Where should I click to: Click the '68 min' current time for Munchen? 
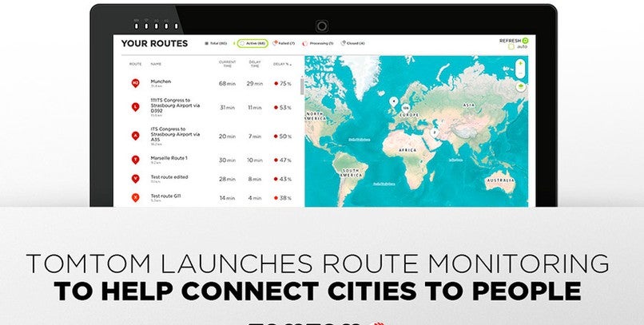point(227,83)
